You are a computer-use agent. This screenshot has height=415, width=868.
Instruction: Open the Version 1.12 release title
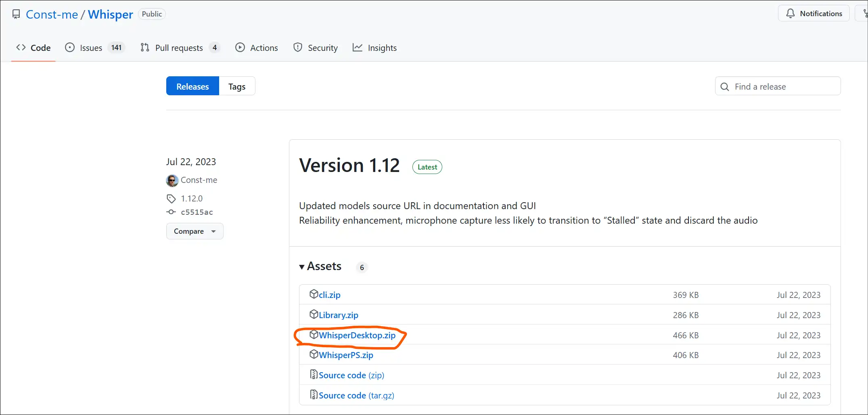click(349, 166)
